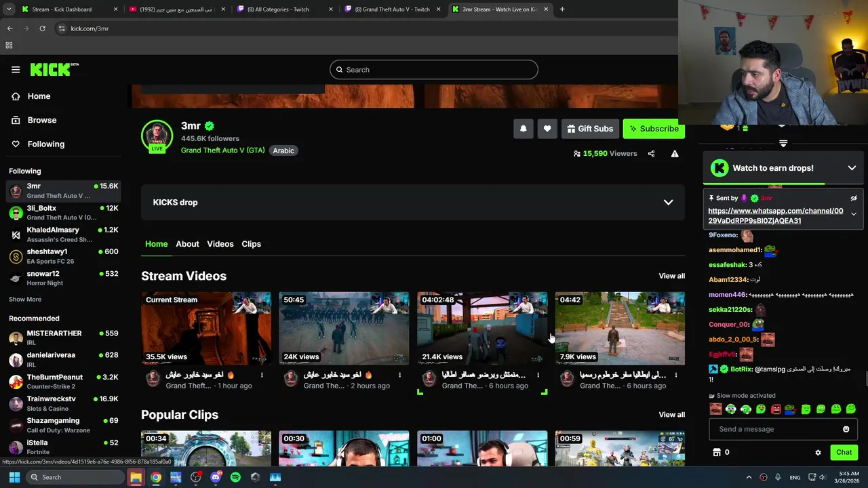Viewport: 868px width, 488px height.
Task: Open Discord from the taskbar
Action: (x=216, y=477)
